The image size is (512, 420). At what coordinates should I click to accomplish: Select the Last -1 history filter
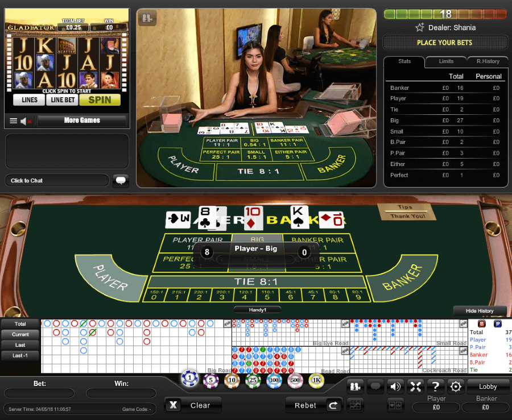(20, 355)
